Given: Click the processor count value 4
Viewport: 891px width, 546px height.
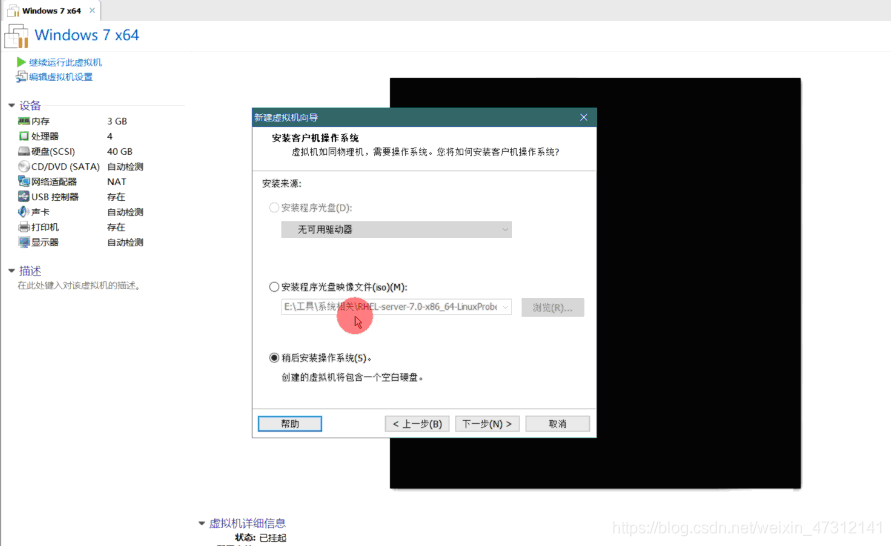Looking at the screenshot, I should coord(110,136).
